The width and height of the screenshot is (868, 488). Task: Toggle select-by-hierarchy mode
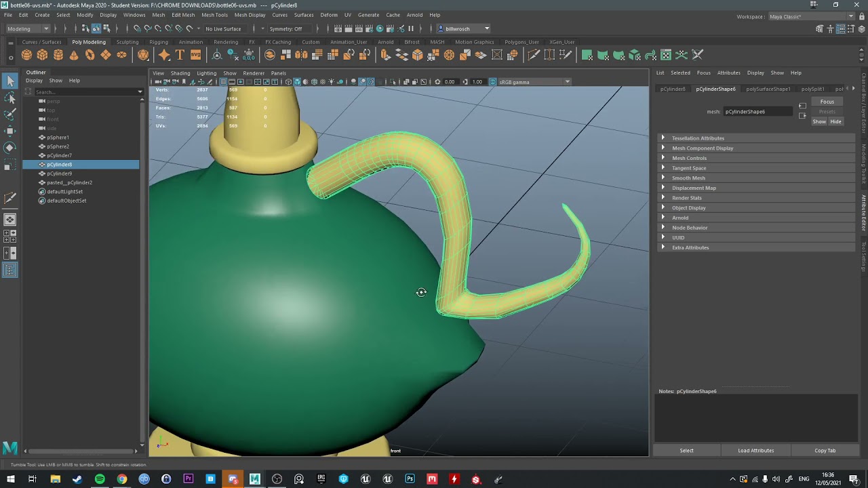85,28
